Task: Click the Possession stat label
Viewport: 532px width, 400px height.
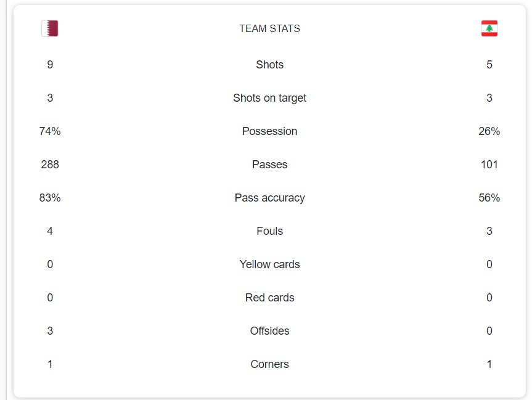Action: pyautogui.click(x=269, y=131)
